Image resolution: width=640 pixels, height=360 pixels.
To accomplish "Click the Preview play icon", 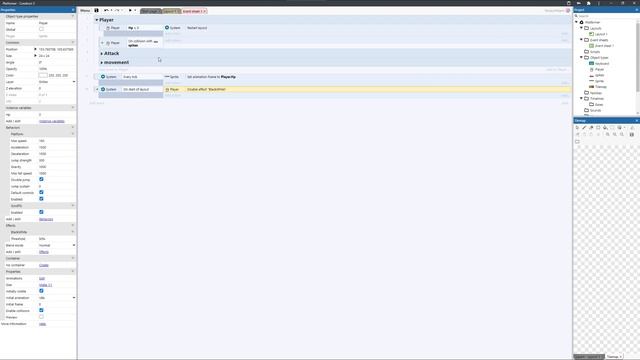I will 130,11.
